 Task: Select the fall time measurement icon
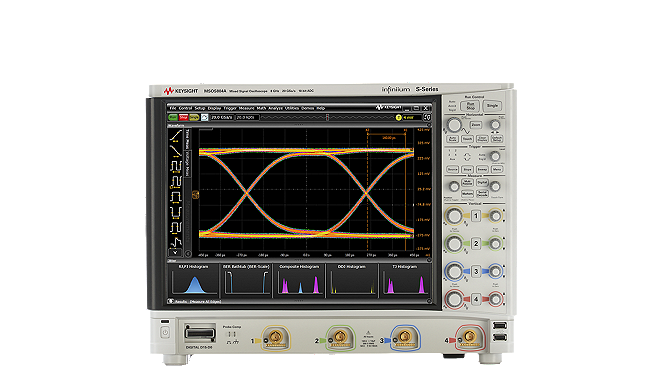[x=175, y=151]
